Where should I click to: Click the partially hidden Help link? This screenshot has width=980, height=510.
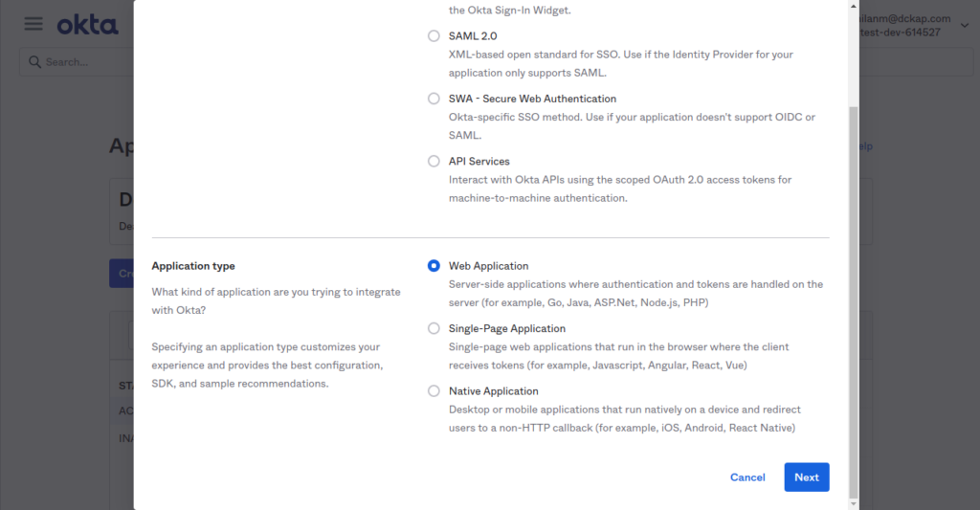click(864, 146)
